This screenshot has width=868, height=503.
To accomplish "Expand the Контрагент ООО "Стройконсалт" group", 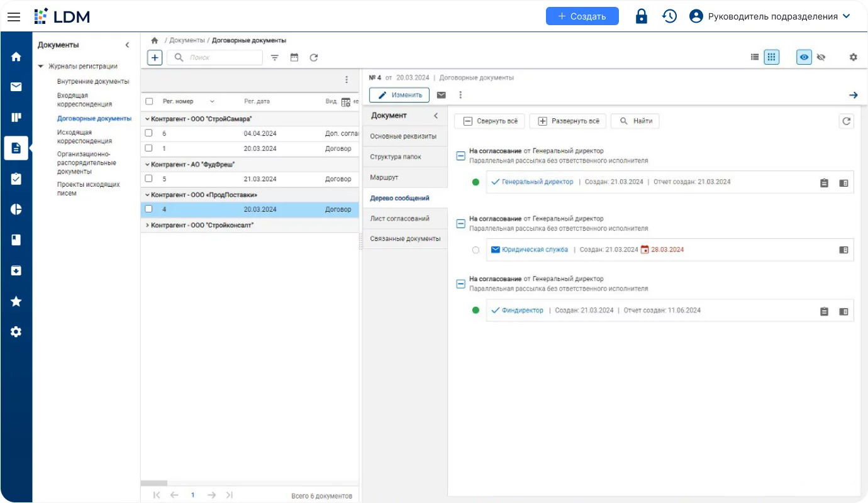I will pyautogui.click(x=148, y=225).
